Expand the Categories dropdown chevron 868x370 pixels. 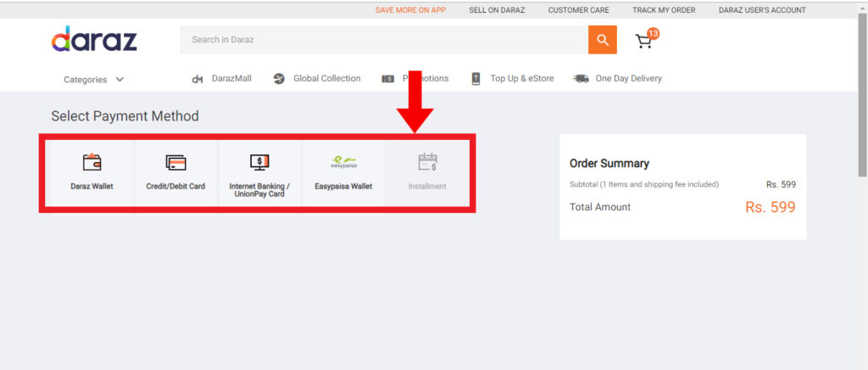(x=120, y=80)
